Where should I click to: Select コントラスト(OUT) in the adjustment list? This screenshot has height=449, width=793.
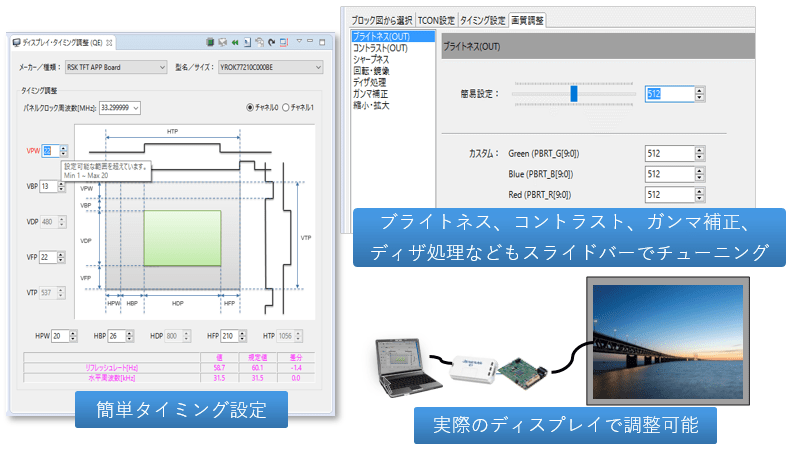[x=381, y=48]
